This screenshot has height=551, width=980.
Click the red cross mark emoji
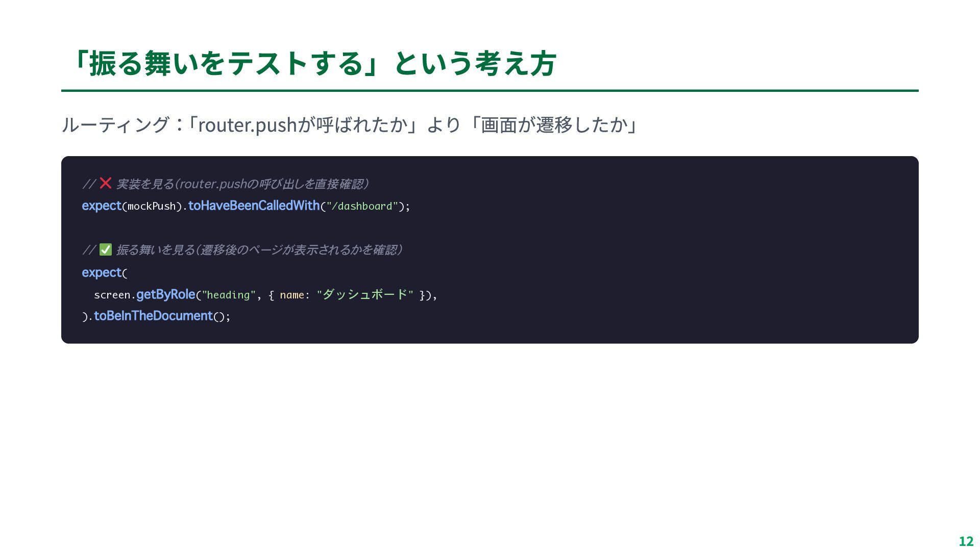coord(105,183)
